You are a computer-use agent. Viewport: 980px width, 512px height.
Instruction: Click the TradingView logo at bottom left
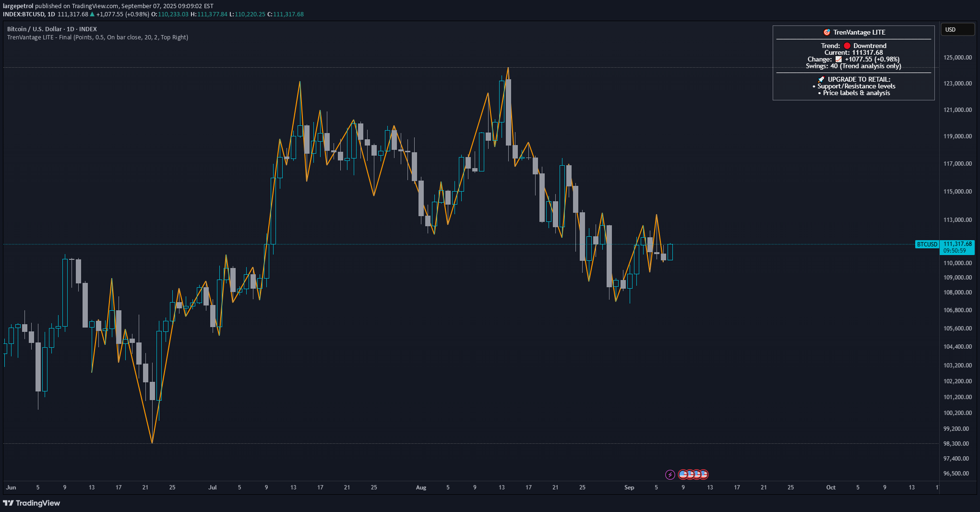point(32,503)
